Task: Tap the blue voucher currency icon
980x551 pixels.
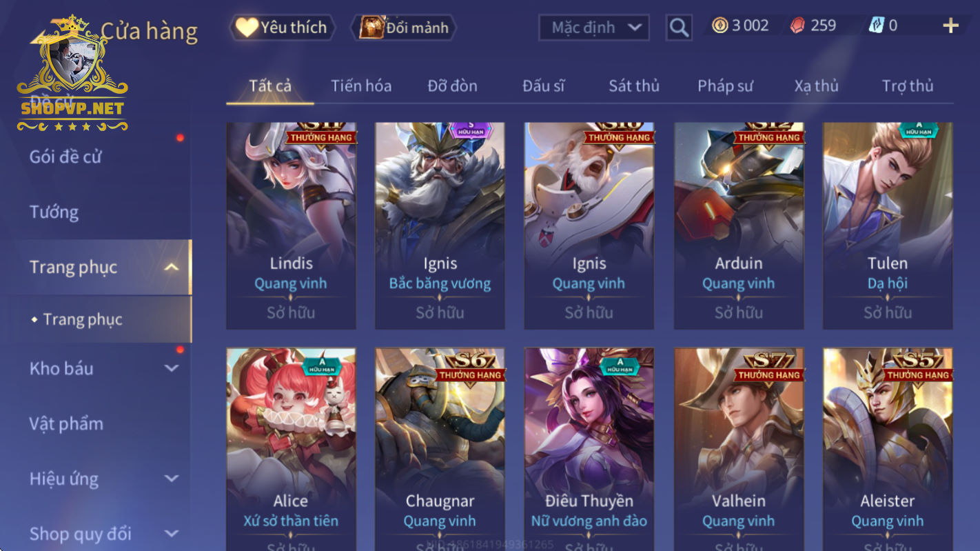Action: [x=876, y=26]
